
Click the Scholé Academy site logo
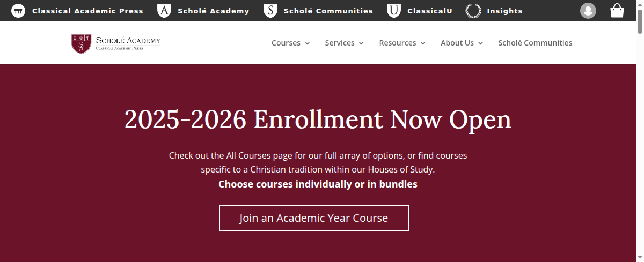116,43
